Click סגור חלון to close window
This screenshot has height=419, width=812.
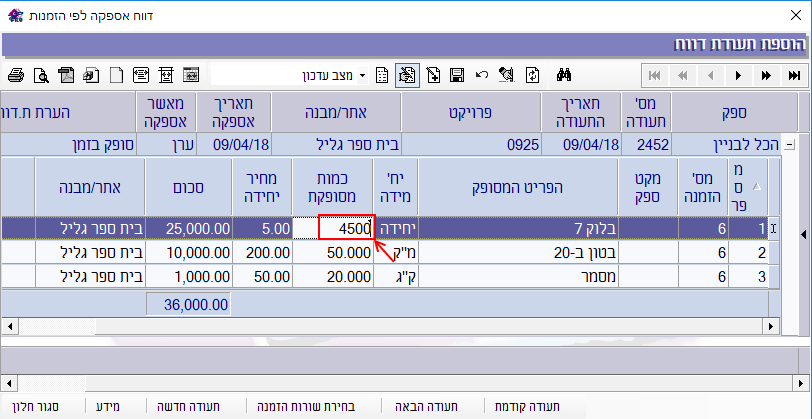pyautogui.click(x=33, y=406)
